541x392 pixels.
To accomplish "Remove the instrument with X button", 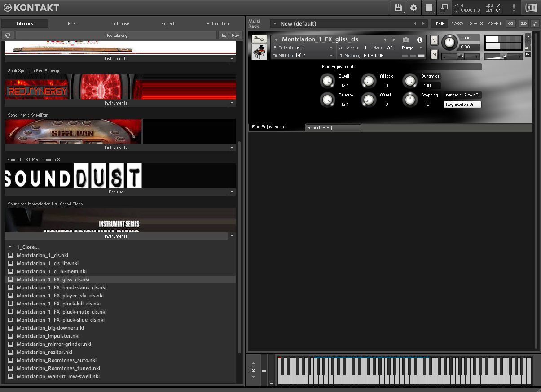I will click(x=528, y=35).
